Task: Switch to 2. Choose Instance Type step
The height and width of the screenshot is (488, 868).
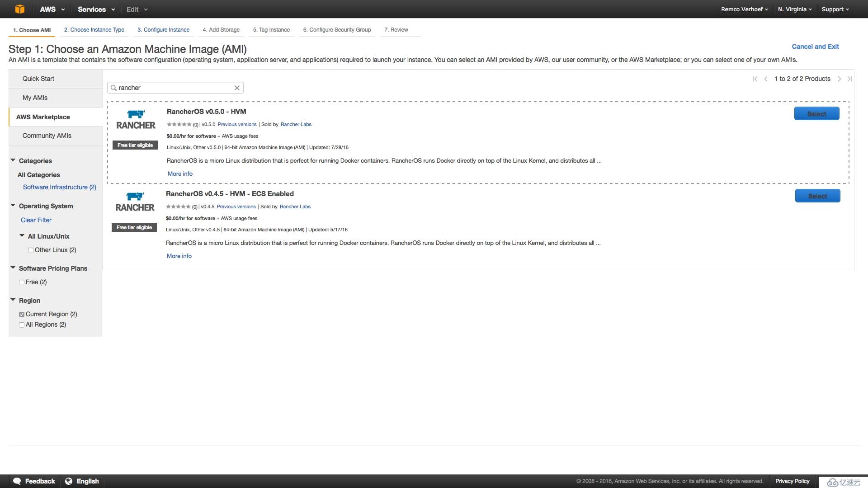Action: (94, 30)
